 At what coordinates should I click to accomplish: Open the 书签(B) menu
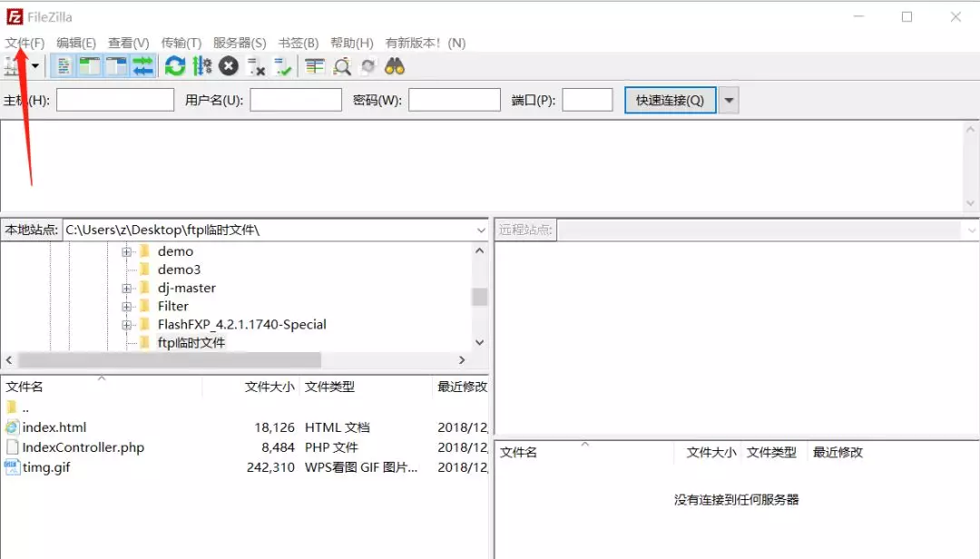pyautogui.click(x=299, y=43)
